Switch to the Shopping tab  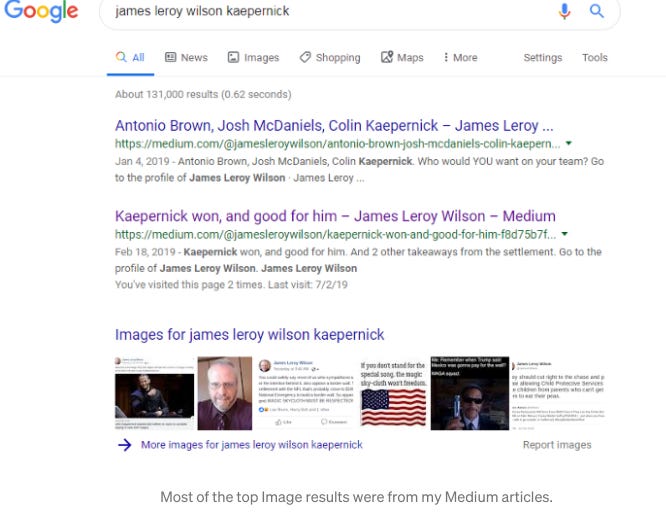point(330,57)
